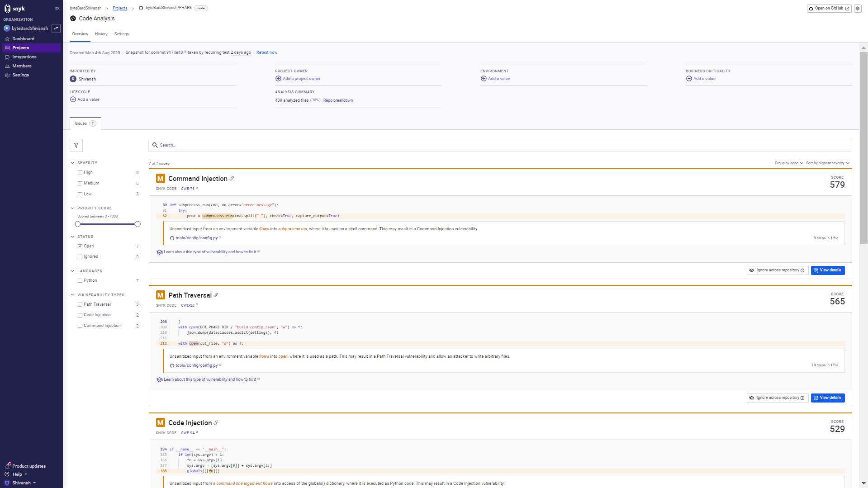
Task: View details of Command Injection issue
Action: (827, 270)
